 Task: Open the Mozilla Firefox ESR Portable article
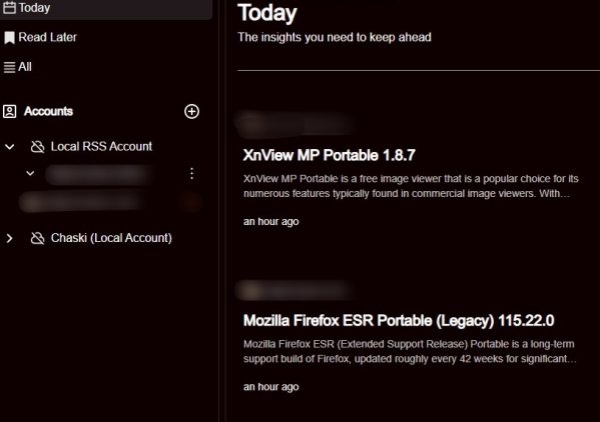(399, 320)
